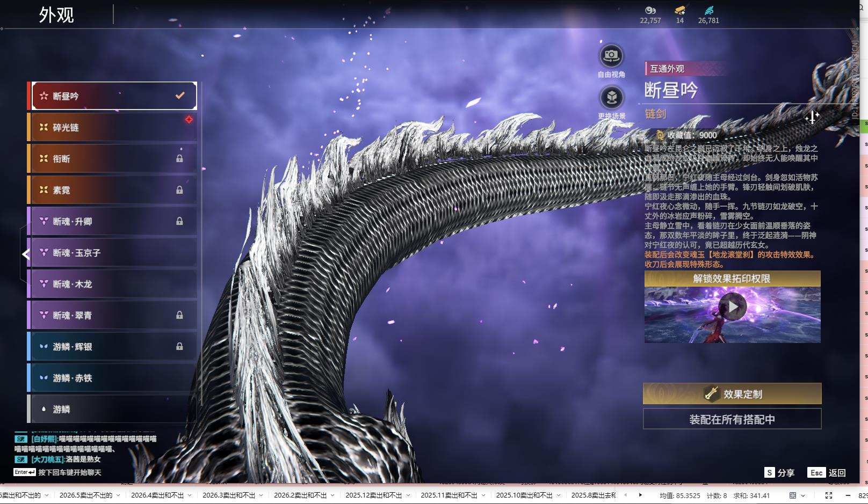Switch to the 2026.3卖出和不出 sheet tab

click(x=229, y=495)
